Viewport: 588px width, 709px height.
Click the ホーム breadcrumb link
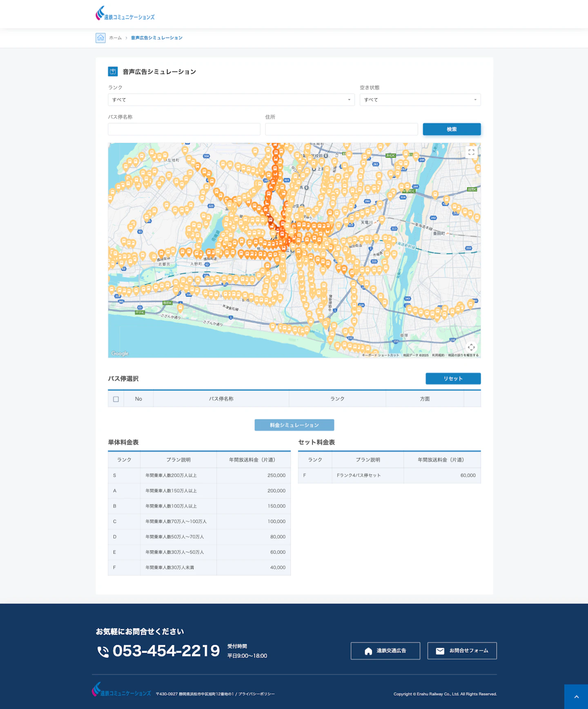[x=115, y=38]
